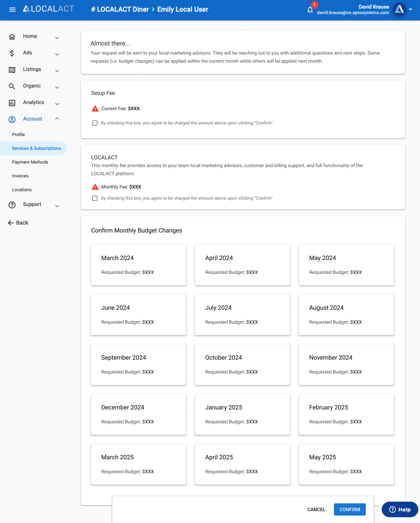Open the profile dropdown arrow

pos(410,9)
